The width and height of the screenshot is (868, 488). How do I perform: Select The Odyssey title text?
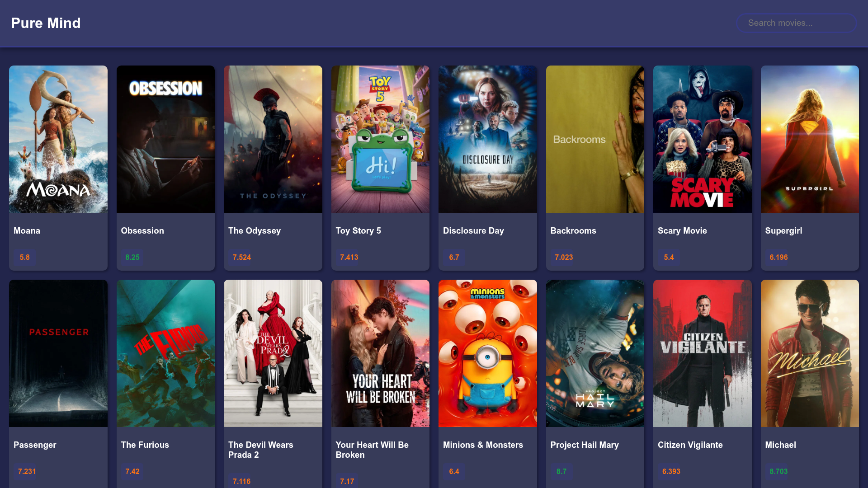pyautogui.click(x=255, y=230)
